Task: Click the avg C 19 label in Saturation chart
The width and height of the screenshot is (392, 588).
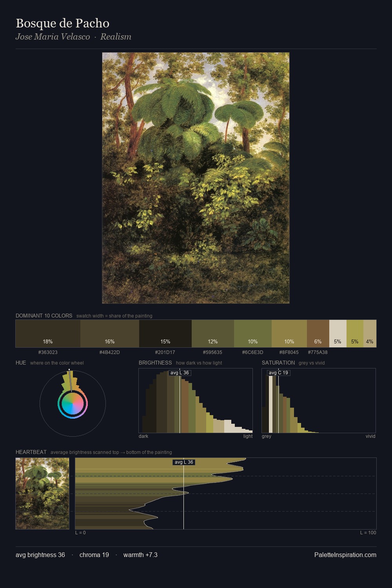Action: pos(278,373)
